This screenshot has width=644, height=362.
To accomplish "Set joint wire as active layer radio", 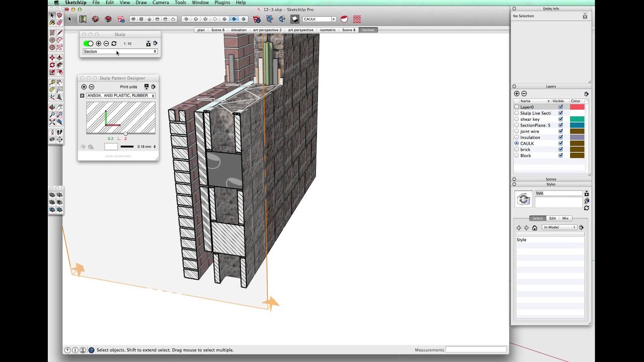I will [517, 131].
